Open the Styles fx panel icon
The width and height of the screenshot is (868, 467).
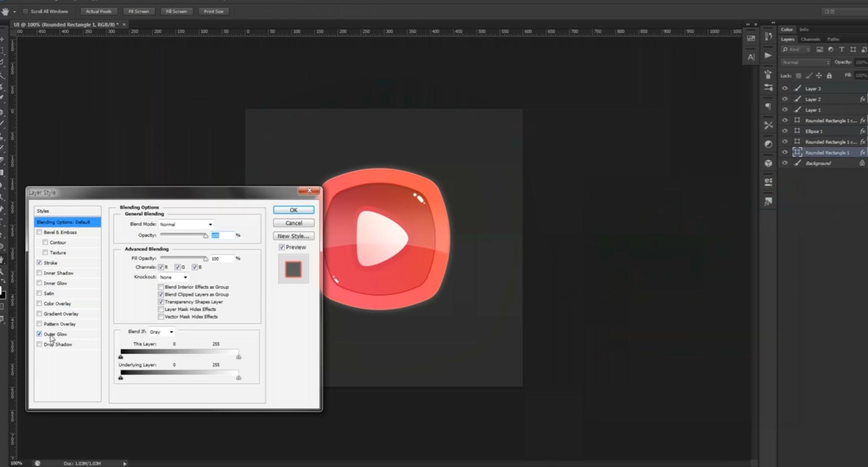(x=768, y=201)
